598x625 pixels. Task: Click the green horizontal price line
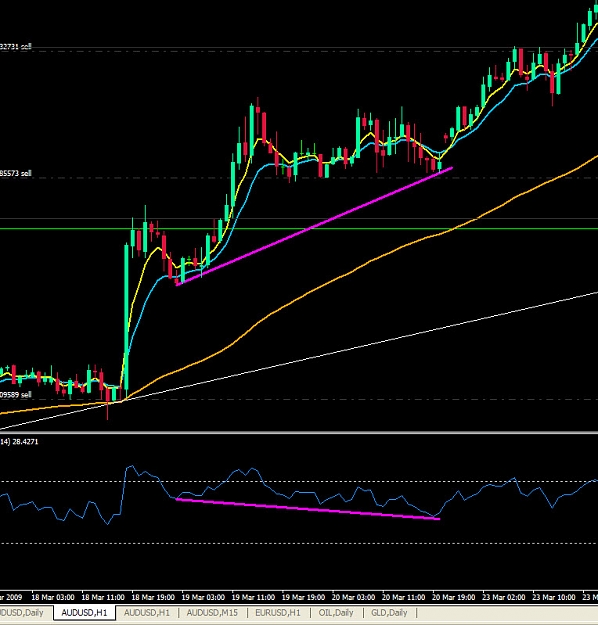click(299, 229)
